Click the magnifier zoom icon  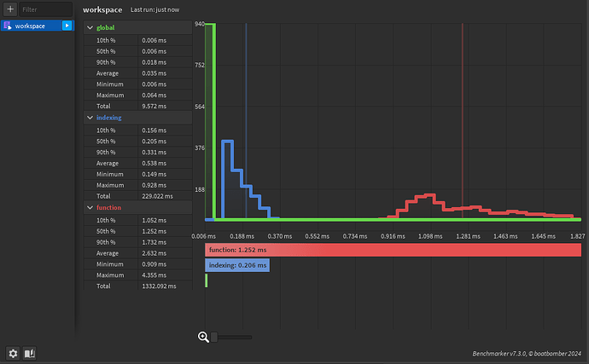point(203,337)
